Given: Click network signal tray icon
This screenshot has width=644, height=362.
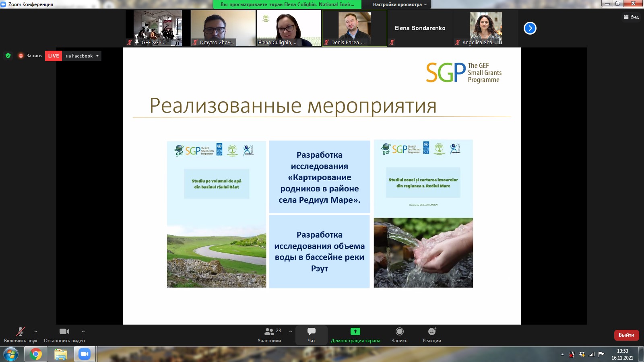Looking at the screenshot, I should tap(592, 354).
